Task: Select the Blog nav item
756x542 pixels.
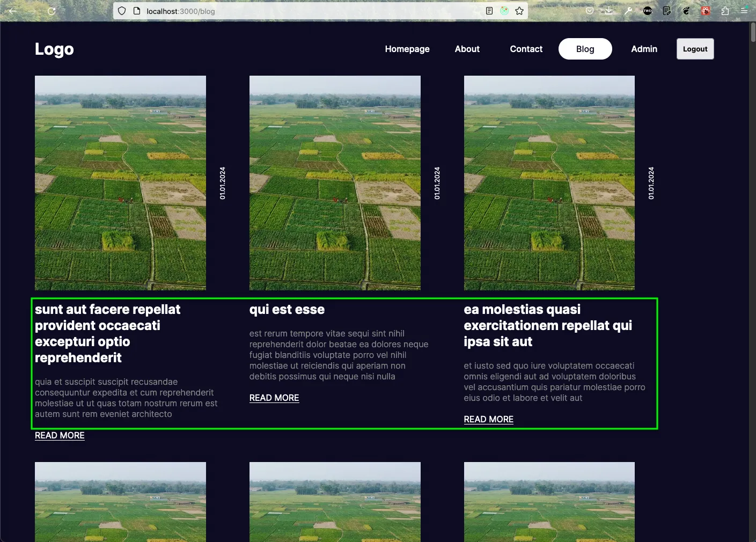Action: pyautogui.click(x=585, y=49)
